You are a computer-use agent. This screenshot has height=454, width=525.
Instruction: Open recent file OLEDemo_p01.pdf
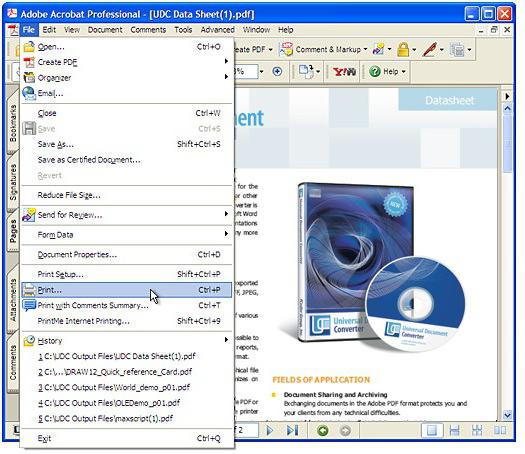click(x=127, y=403)
